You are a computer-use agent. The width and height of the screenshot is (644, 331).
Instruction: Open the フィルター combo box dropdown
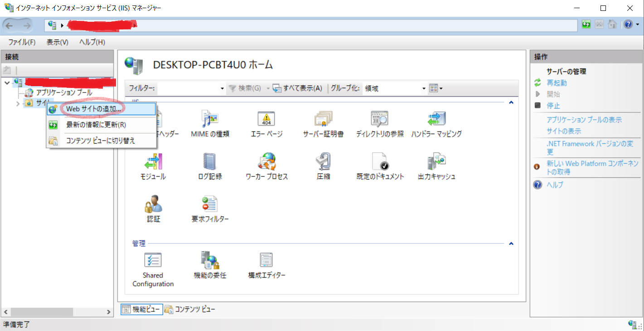(222, 88)
